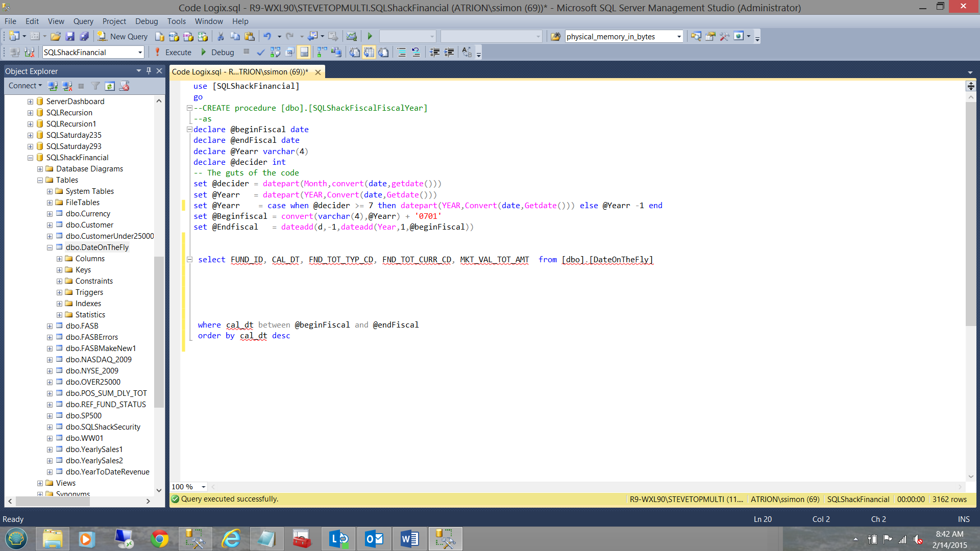Toggle Results to Grid mode

[369, 52]
